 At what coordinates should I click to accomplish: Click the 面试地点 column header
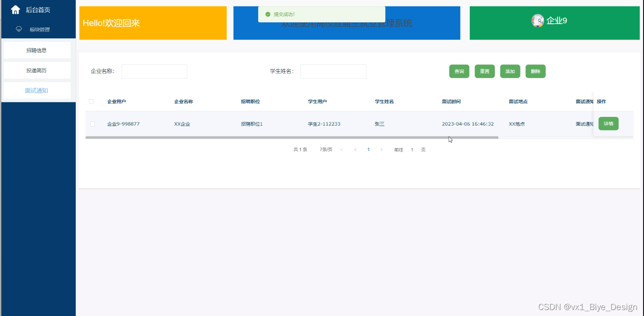click(x=518, y=101)
